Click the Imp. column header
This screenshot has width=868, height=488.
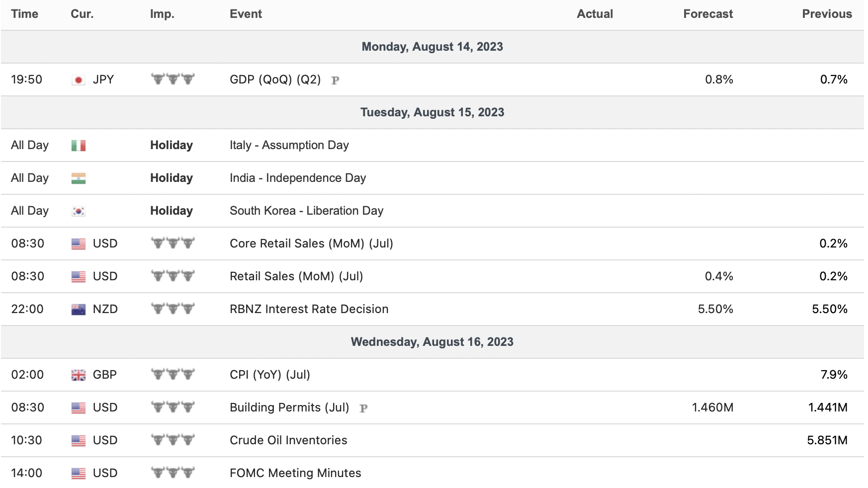(162, 14)
